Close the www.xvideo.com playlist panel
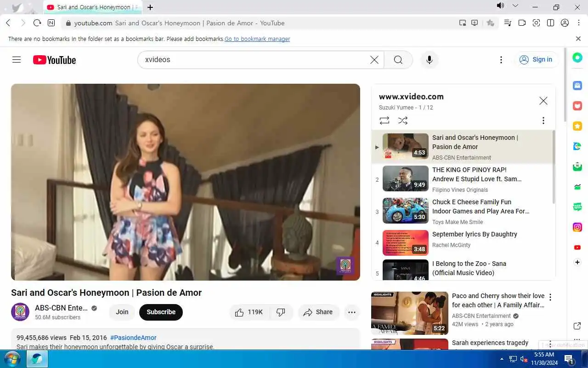The height and width of the screenshot is (368, 588). click(x=543, y=101)
